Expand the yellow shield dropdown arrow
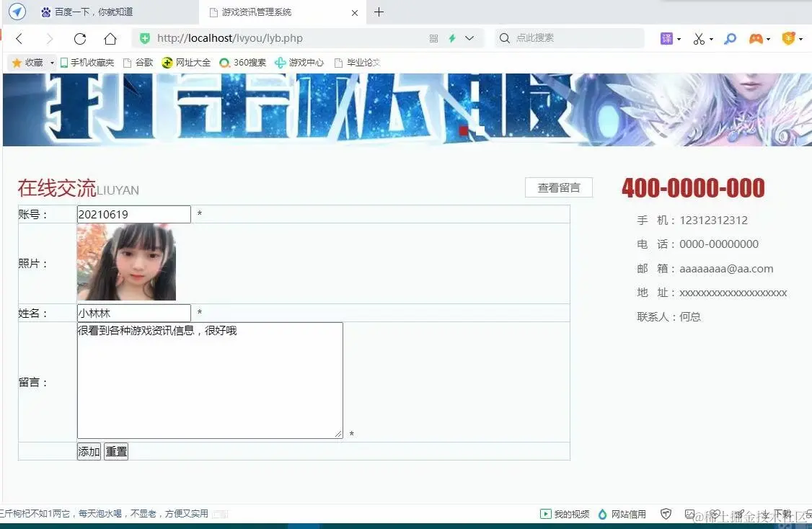812x529 pixels. (x=800, y=39)
